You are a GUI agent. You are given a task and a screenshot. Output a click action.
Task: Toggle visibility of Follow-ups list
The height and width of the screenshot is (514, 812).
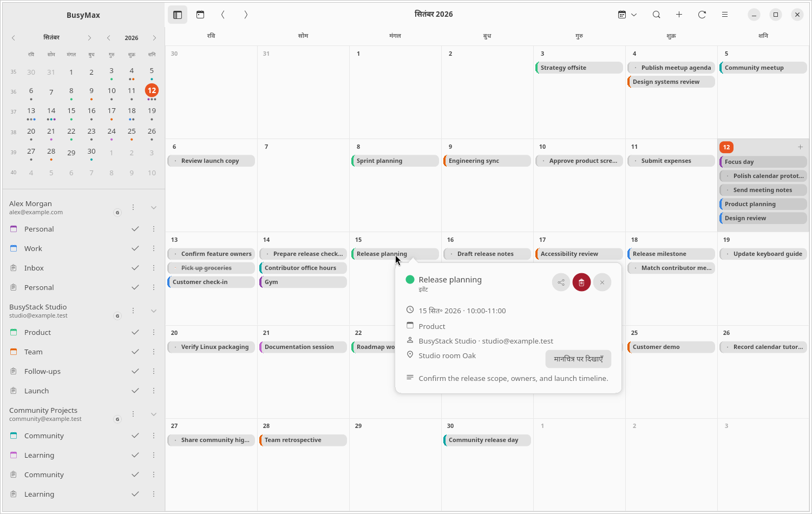(135, 371)
